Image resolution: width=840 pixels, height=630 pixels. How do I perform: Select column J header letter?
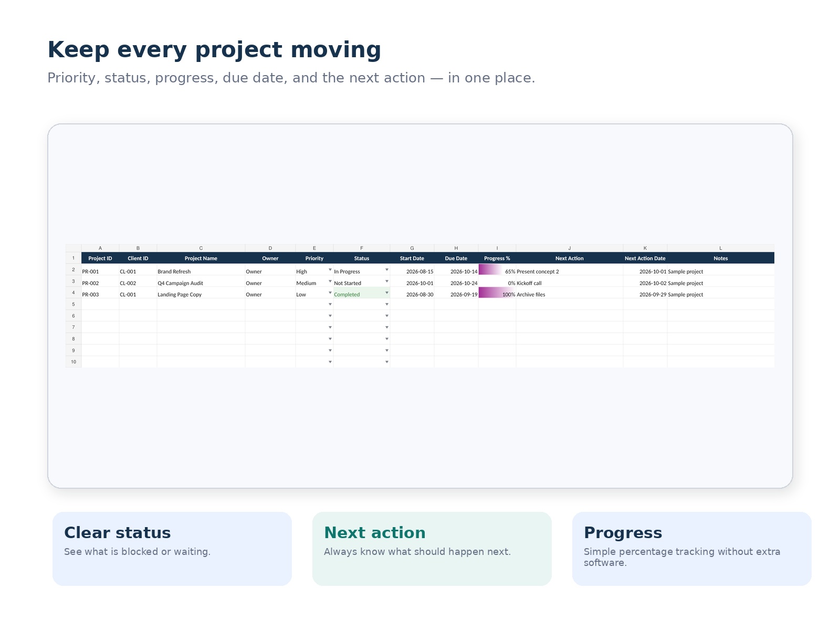coord(570,248)
